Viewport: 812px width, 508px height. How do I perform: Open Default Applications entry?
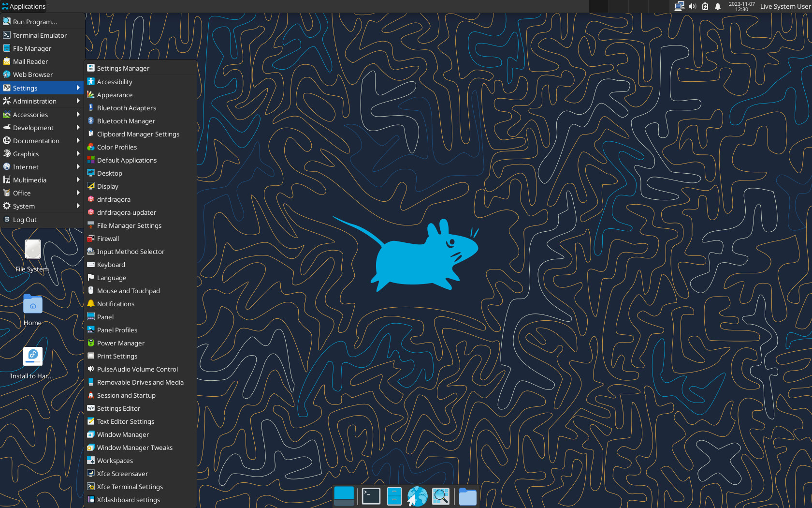(x=140, y=160)
